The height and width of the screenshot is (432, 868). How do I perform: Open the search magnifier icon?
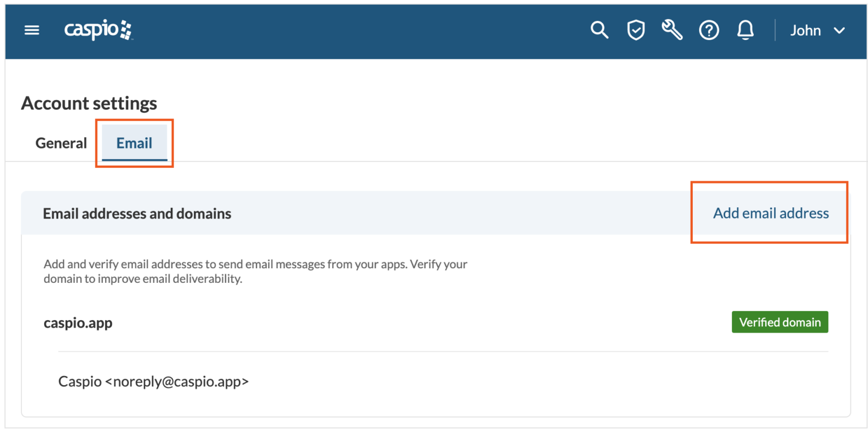pos(600,30)
